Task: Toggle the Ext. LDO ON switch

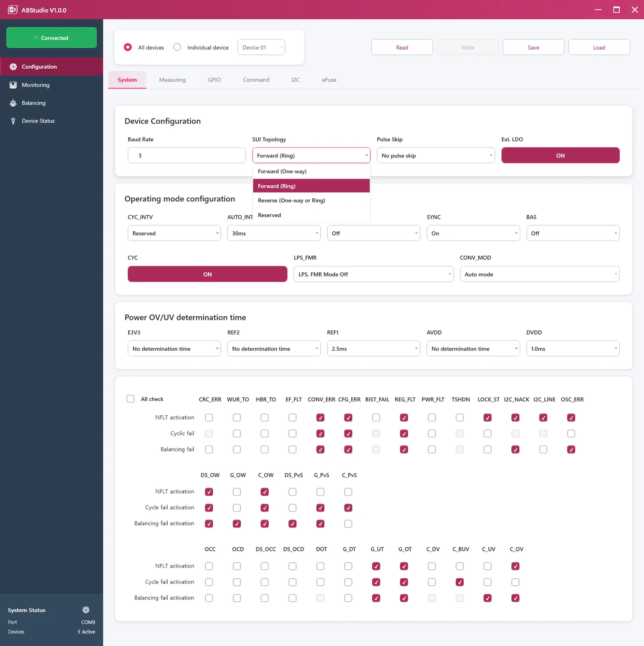Action: pos(560,156)
